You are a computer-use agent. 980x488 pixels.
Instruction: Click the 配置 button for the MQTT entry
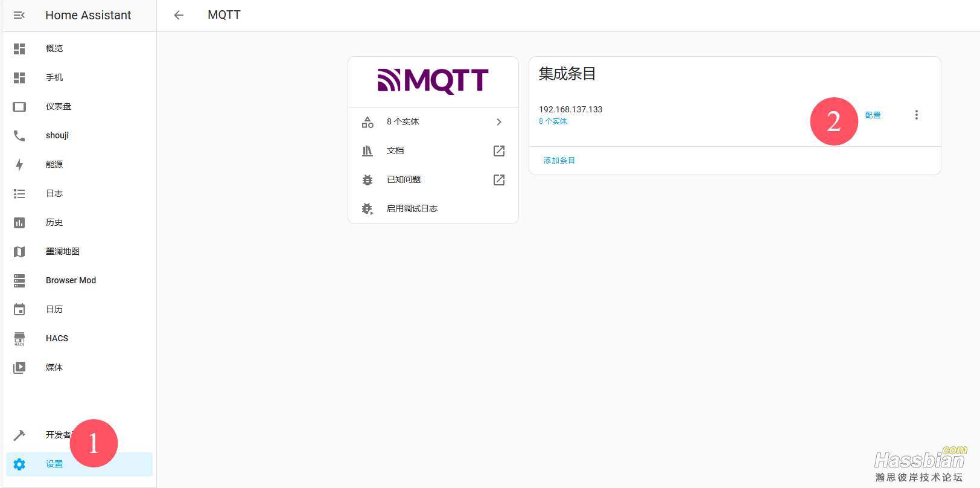pos(873,115)
